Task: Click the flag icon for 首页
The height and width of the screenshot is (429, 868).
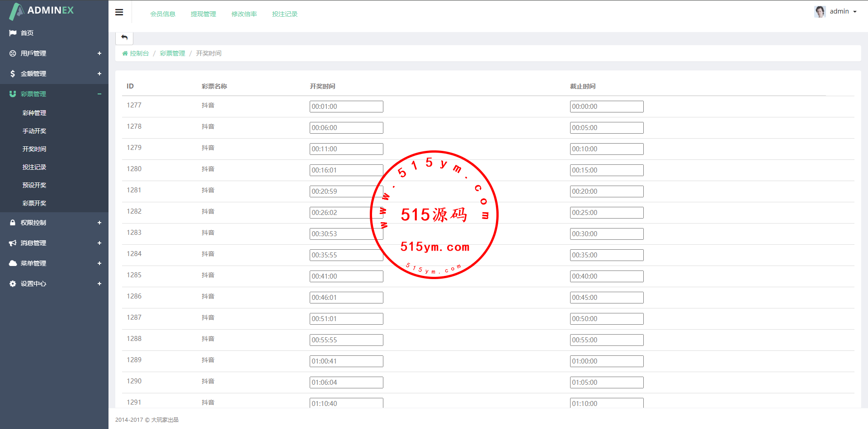Action: coord(13,33)
